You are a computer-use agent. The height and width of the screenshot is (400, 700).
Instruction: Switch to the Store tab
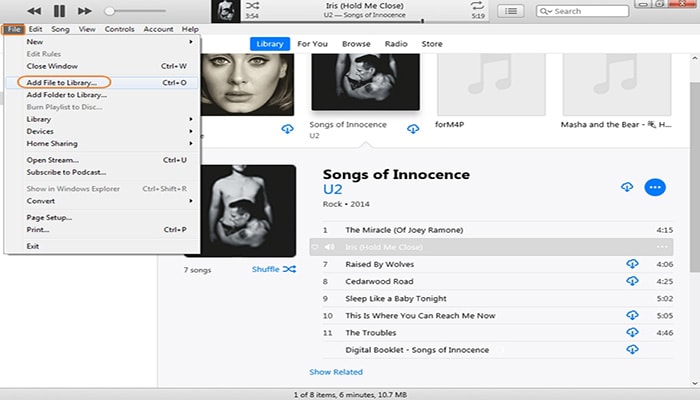click(x=432, y=44)
